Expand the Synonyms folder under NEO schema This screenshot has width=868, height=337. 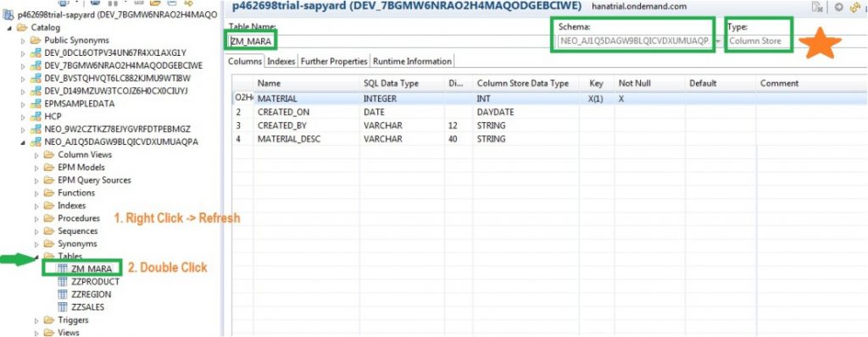point(36,244)
